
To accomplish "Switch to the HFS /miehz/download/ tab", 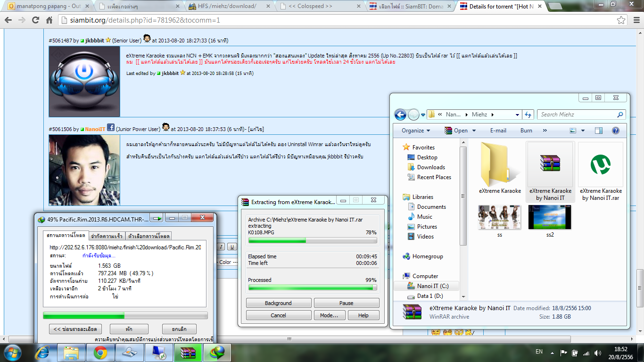I will pos(229,6).
